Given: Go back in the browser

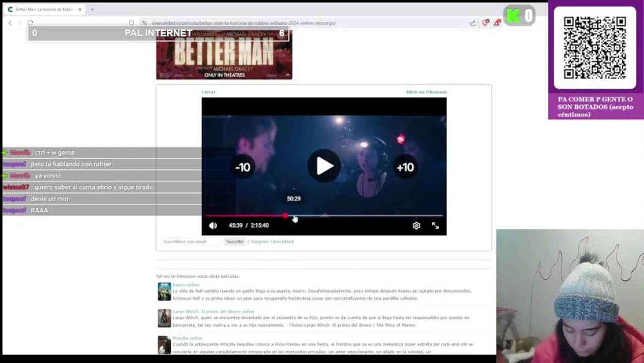Looking at the screenshot, I should 10,23.
